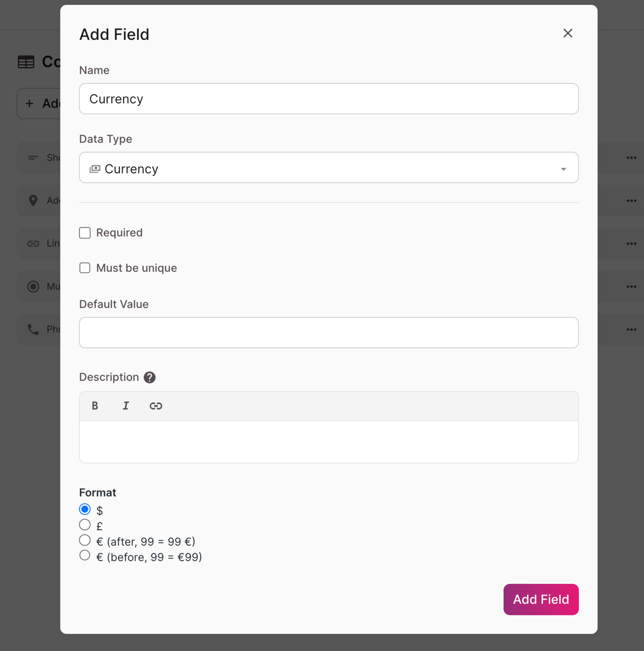Select euro before-amount format
This screenshot has height=651, width=644.
click(85, 556)
